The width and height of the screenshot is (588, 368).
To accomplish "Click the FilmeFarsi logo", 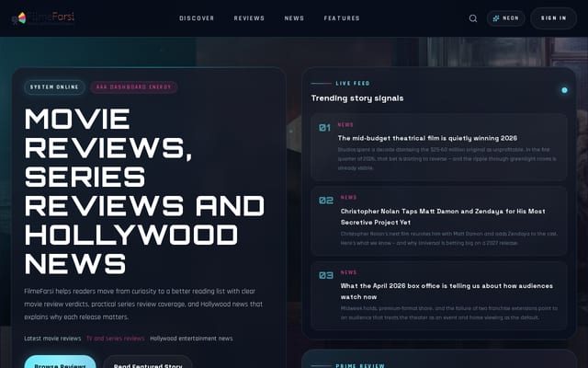I will pos(43,17).
